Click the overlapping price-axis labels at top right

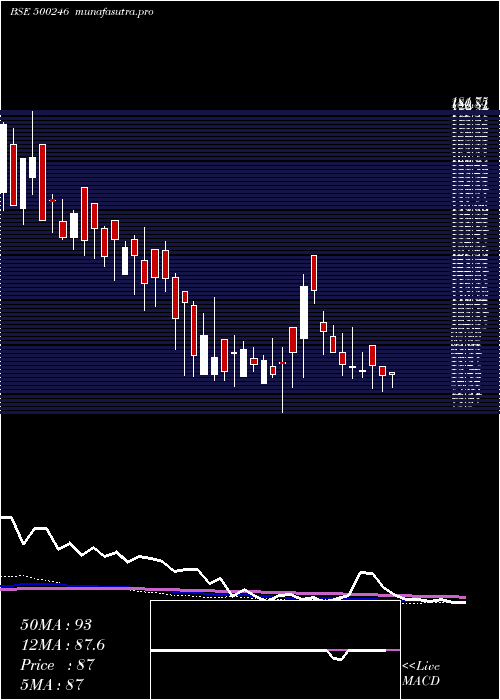click(470, 105)
